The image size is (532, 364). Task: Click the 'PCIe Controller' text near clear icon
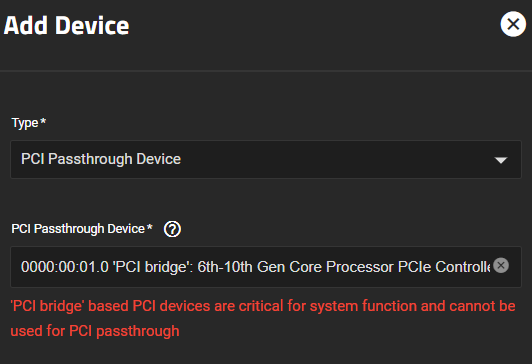coord(444,267)
